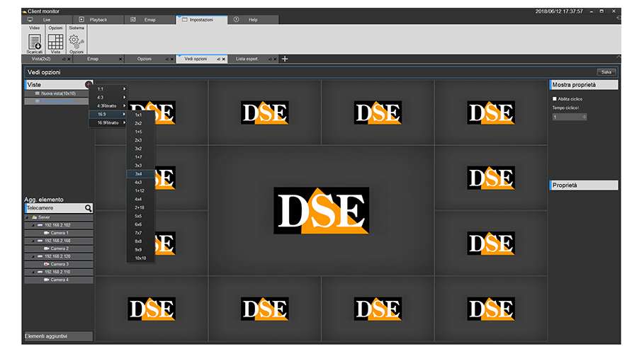
Task: Select Nuova vista(10x10) in Viste list
Action: coord(59,93)
